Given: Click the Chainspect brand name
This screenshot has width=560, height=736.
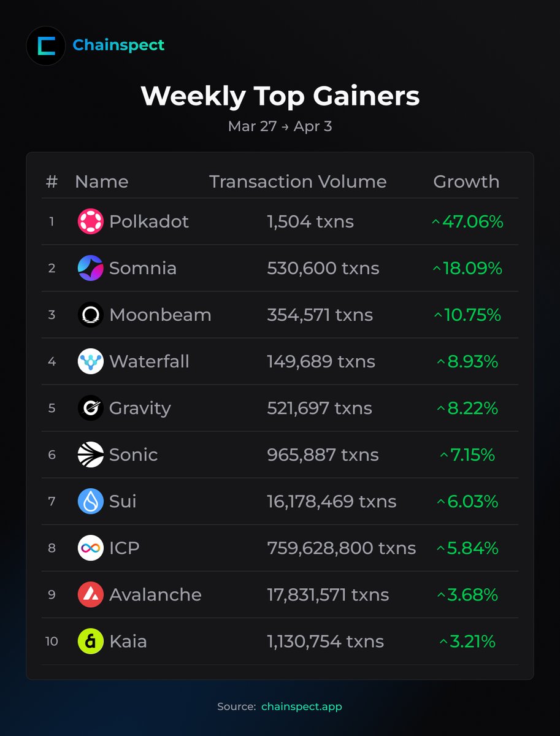Looking at the screenshot, I should [x=118, y=45].
